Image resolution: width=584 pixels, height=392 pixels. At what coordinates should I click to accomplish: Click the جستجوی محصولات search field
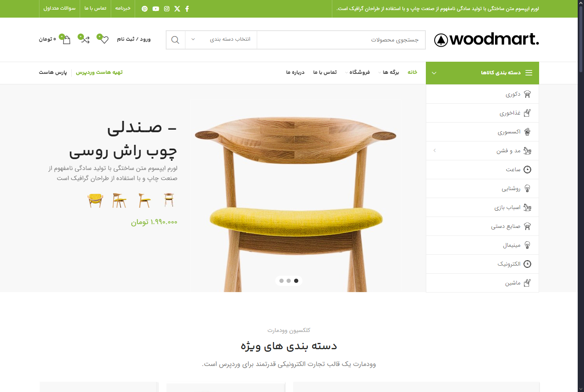point(341,40)
